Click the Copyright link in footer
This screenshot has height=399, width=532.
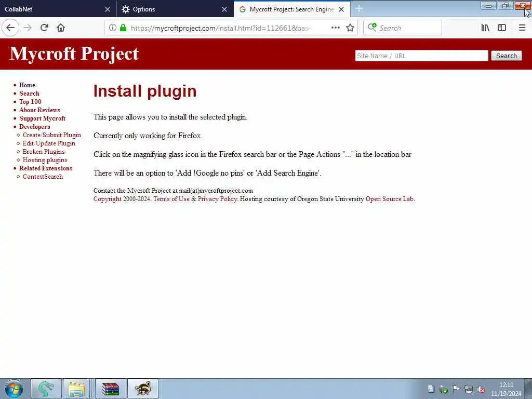(x=107, y=199)
